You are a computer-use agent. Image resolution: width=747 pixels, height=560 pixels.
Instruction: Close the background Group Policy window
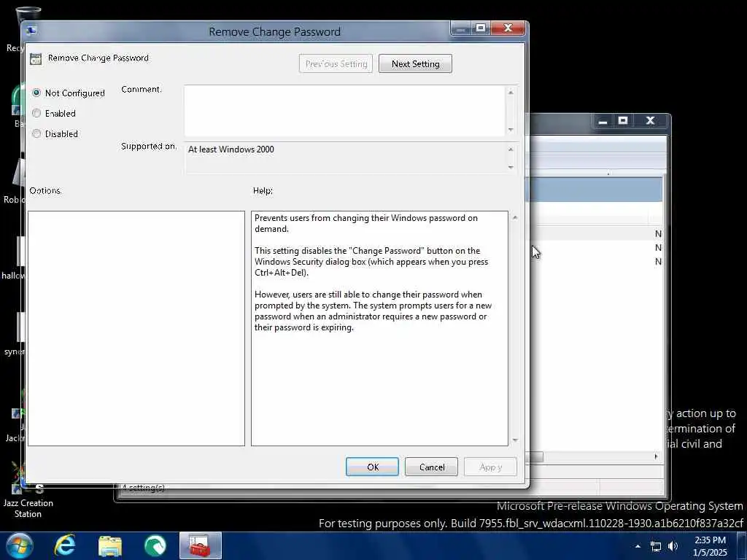(650, 121)
